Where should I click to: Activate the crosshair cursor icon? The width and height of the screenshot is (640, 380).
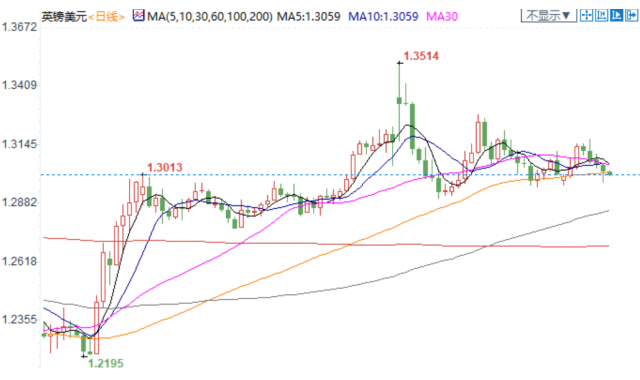coord(587,16)
